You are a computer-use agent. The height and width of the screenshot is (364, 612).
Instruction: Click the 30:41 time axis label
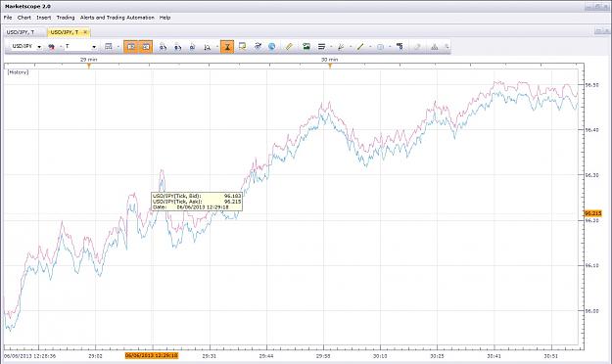pyautogui.click(x=494, y=356)
